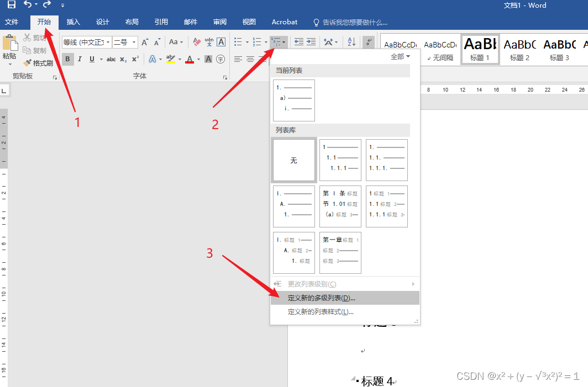Screen dimensions: 588x387
Task: Activate the 格式刷 format painter
Action: 38,63
